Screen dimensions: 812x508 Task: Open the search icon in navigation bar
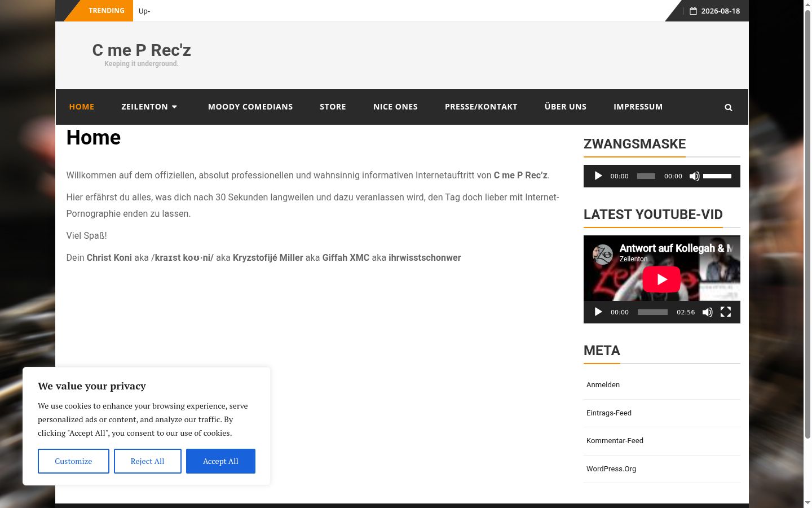point(729,107)
